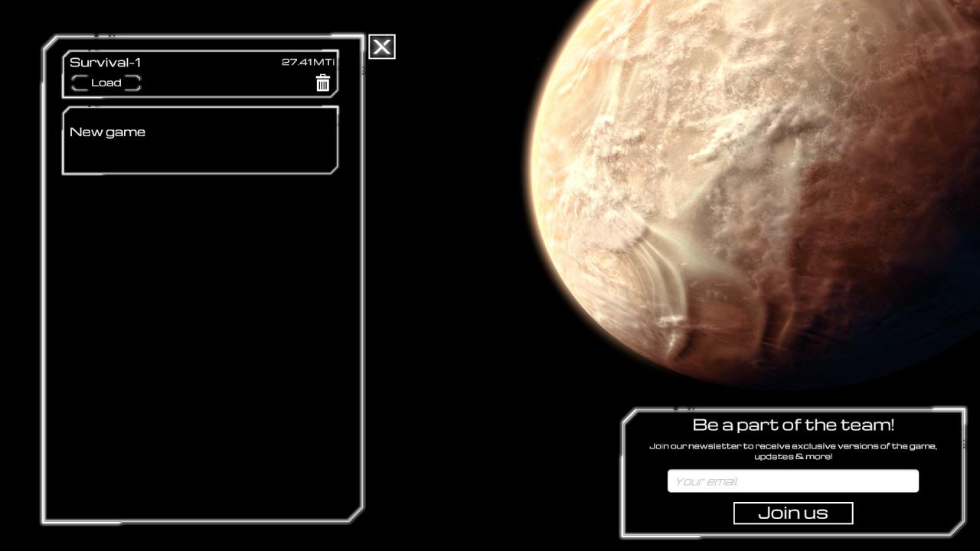The width and height of the screenshot is (980, 551).
Task: Close the save selection panel
Action: pos(382,47)
